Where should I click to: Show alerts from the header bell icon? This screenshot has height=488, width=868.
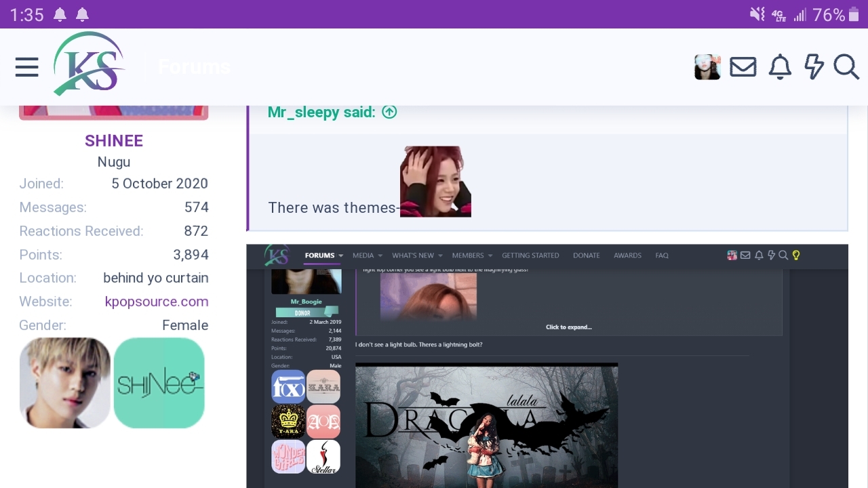(x=780, y=67)
